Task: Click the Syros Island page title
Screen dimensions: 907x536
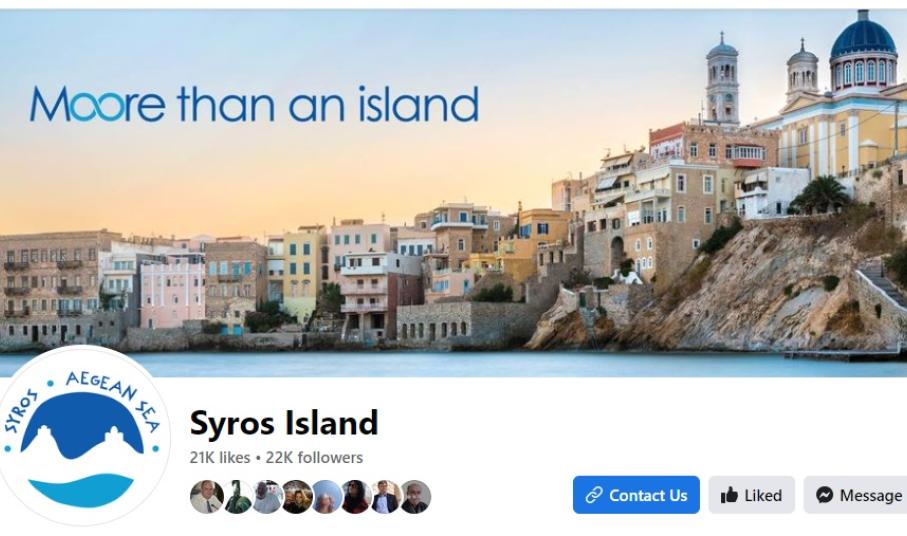Action: (284, 423)
